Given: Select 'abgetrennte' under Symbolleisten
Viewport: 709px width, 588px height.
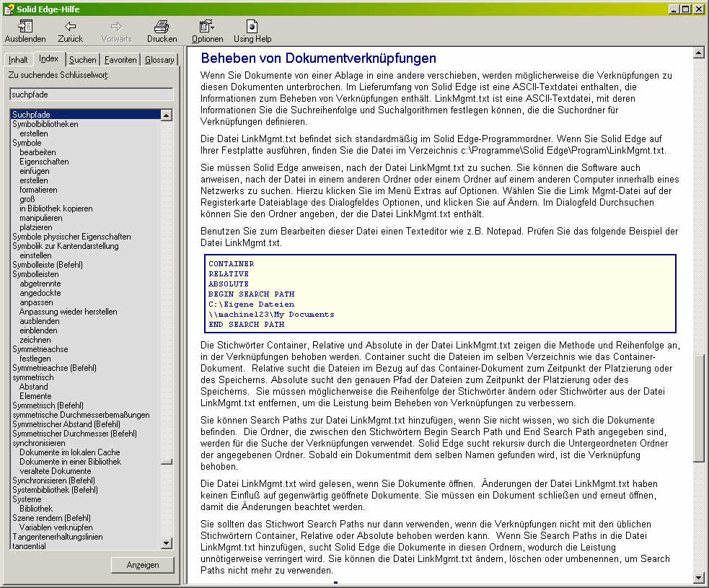Looking at the screenshot, I should (40, 284).
